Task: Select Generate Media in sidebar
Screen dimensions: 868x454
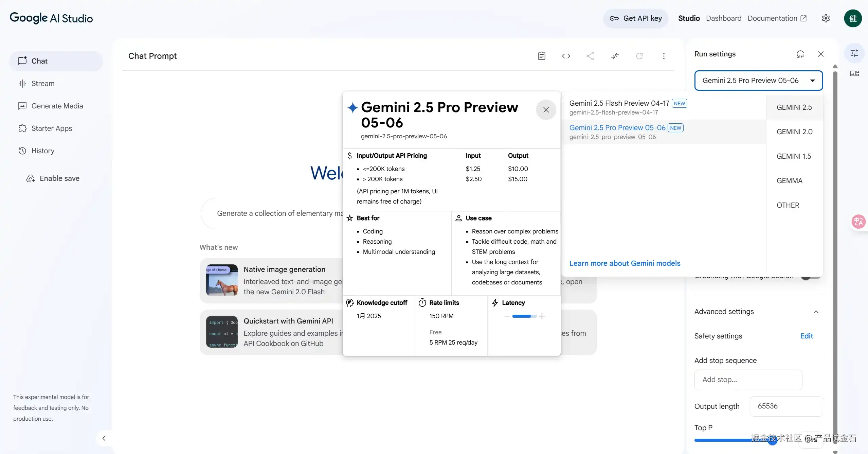Action: pos(57,106)
